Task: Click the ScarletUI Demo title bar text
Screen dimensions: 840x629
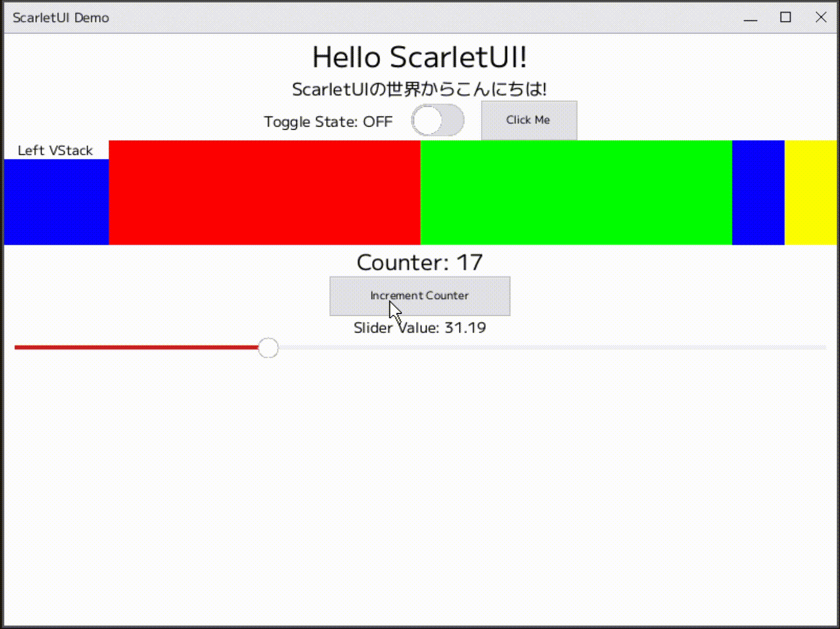Action: click(x=61, y=18)
